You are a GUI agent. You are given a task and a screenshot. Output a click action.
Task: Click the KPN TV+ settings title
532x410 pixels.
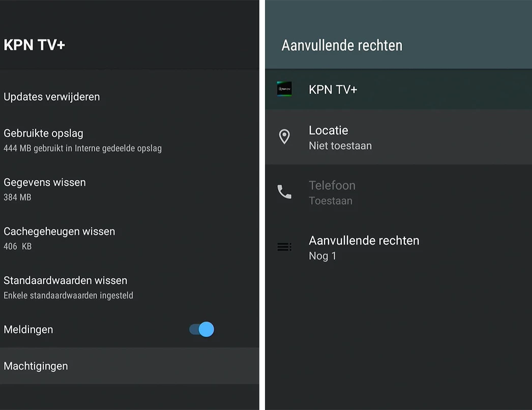[34, 45]
